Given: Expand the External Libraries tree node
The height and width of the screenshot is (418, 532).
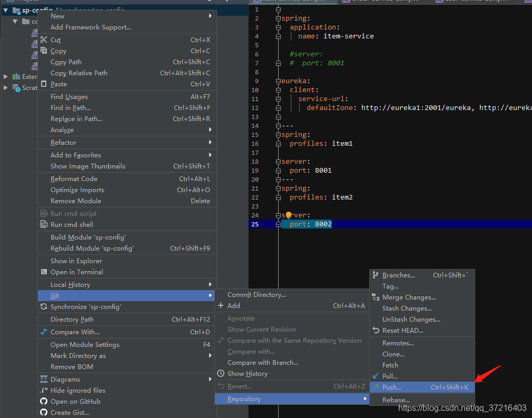Looking at the screenshot, I should pyautogui.click(x=5, y=77).
